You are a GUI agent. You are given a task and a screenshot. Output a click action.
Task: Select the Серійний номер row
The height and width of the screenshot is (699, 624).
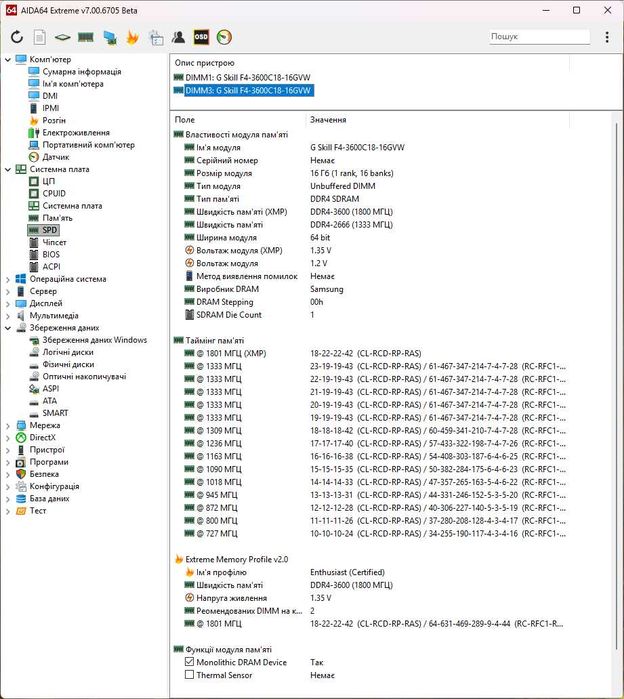(370, 160)
